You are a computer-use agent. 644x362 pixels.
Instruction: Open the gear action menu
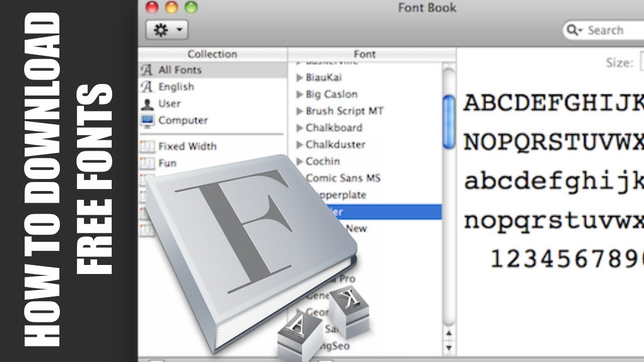[167, 30]
